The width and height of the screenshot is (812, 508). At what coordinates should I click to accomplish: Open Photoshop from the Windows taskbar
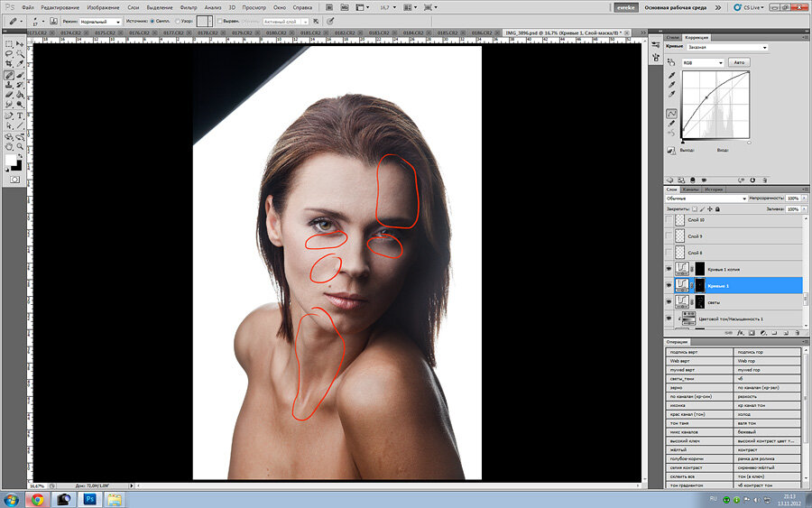coord(91,498)
